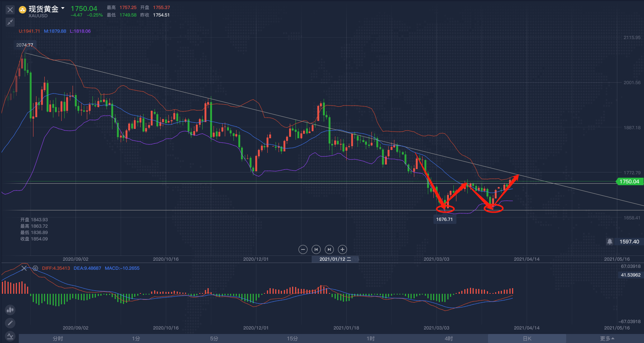Open the indicators line-chart button
644x343 pixels.
[10, 336]
